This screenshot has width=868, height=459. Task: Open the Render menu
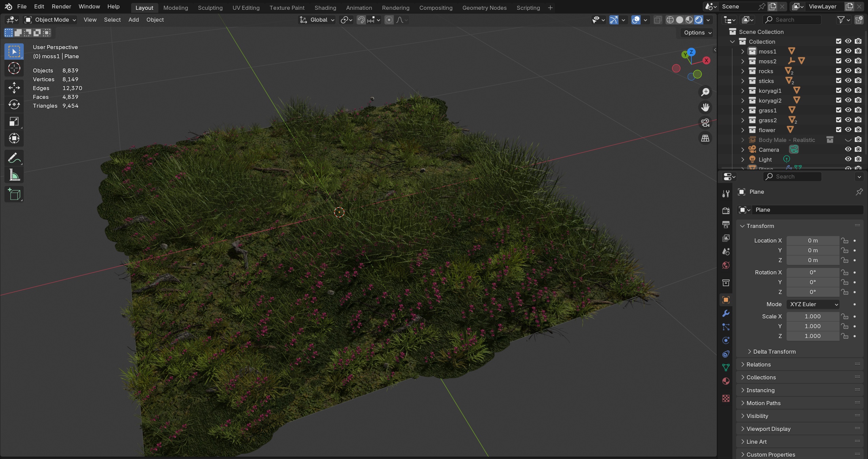pyautogui.click(x=61, y=6)
